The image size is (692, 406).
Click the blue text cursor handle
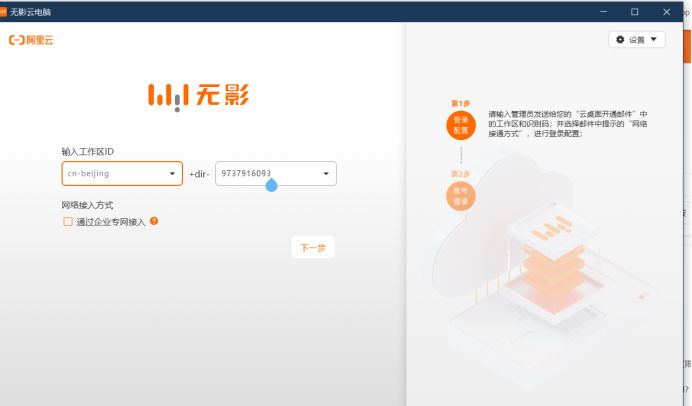coord(271,185)
